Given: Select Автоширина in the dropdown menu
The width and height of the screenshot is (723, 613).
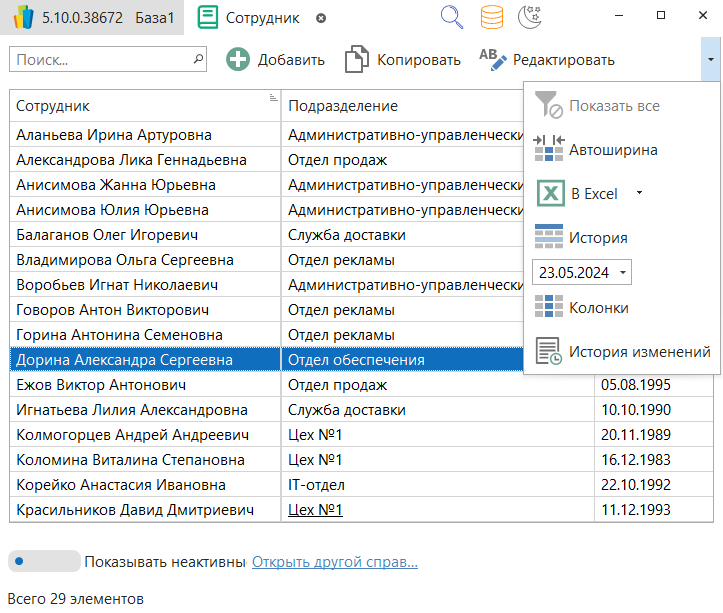Looking at the screenshot, I should tap(612, 150).
